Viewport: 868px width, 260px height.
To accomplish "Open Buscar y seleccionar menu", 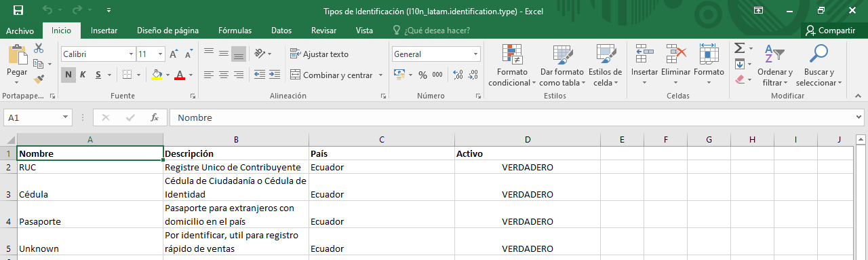I will (x=819, y=65).
